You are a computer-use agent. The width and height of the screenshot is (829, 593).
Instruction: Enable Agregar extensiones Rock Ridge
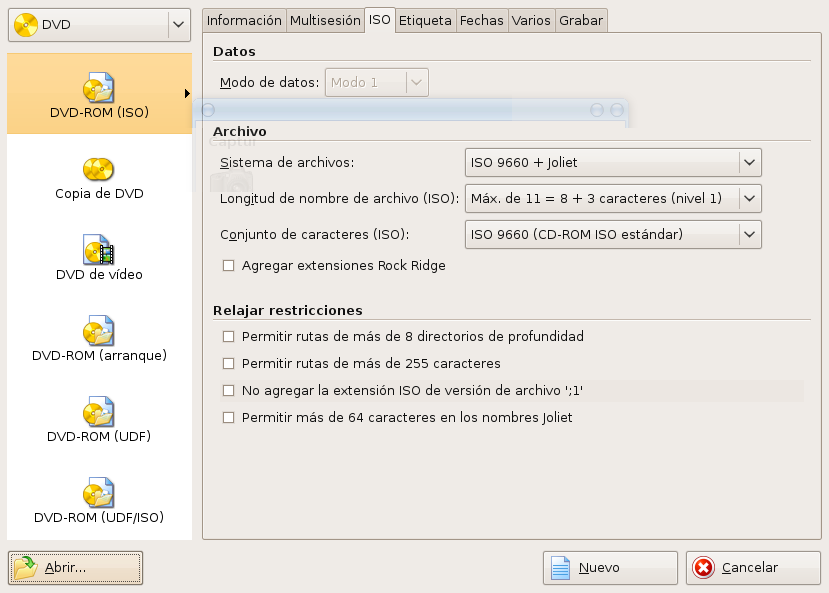pos(229,266)
